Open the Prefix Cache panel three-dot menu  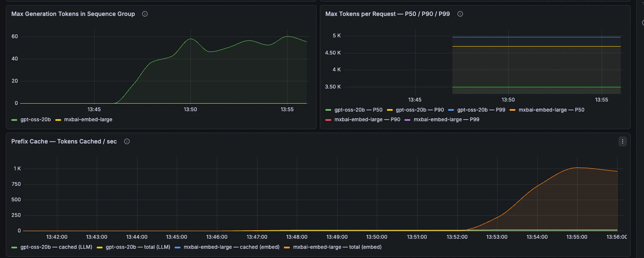click(x=622, y=141)
